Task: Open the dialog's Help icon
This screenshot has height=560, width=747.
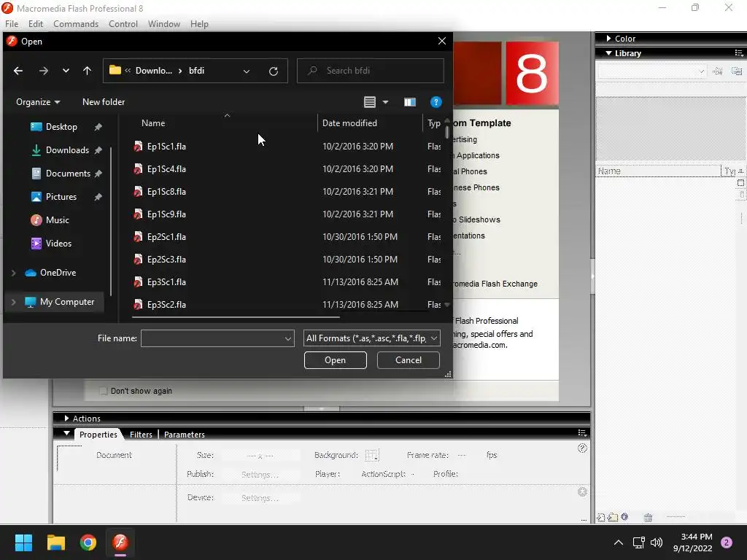Action: (436, 102)
